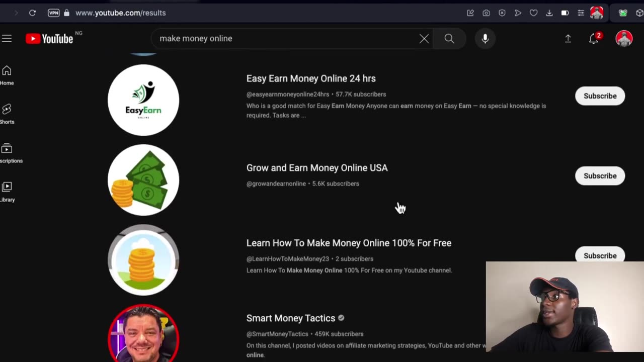This screenshot has height=362, width=644.
Task: Open the send flow arrow icon
Action: (x=518, y=13)
